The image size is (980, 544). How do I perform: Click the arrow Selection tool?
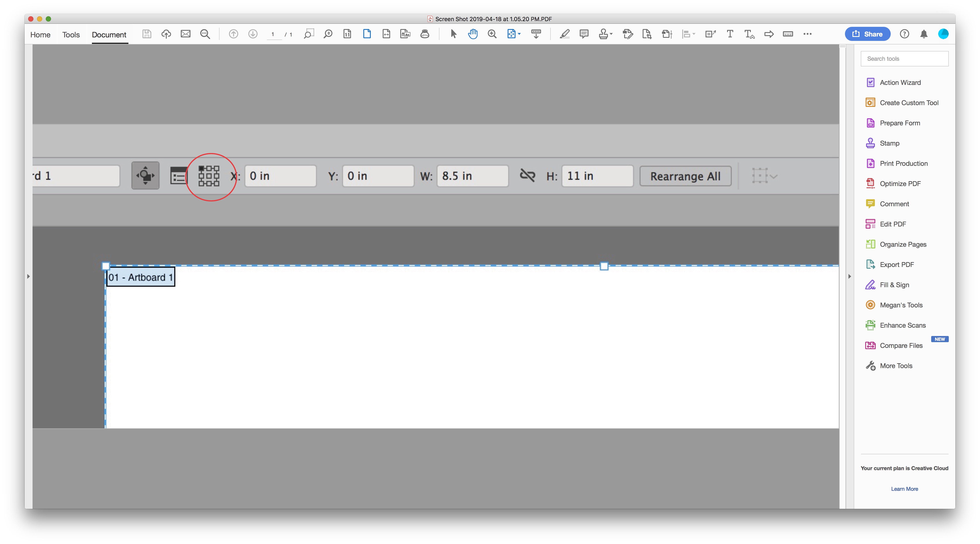tap(453, 34)
